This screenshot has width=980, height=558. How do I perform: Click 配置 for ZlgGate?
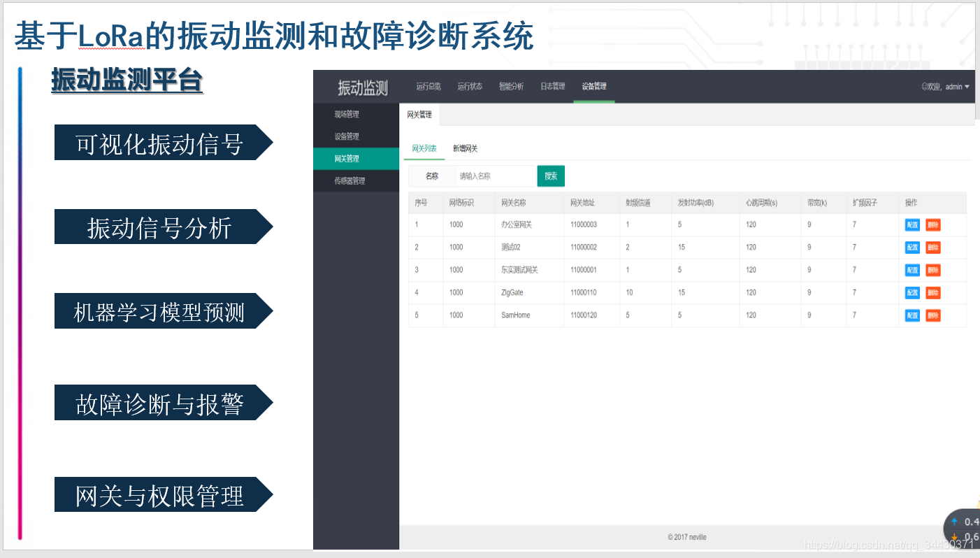(912, 293)
